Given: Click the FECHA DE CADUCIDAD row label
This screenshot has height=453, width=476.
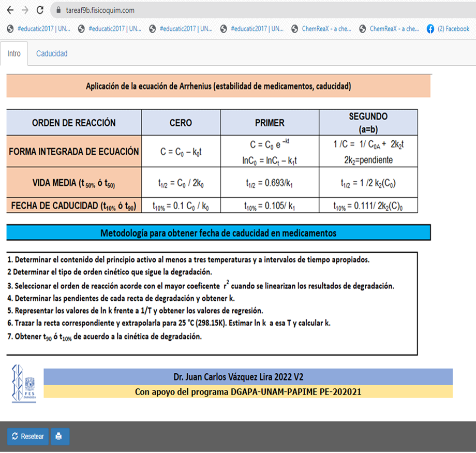Looking at the screenshot, I should coord(74,206).
